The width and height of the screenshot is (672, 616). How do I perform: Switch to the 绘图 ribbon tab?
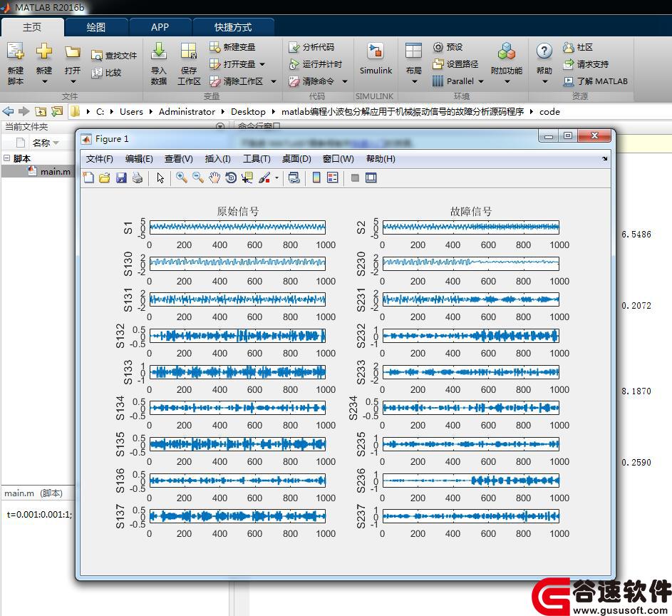96,27
